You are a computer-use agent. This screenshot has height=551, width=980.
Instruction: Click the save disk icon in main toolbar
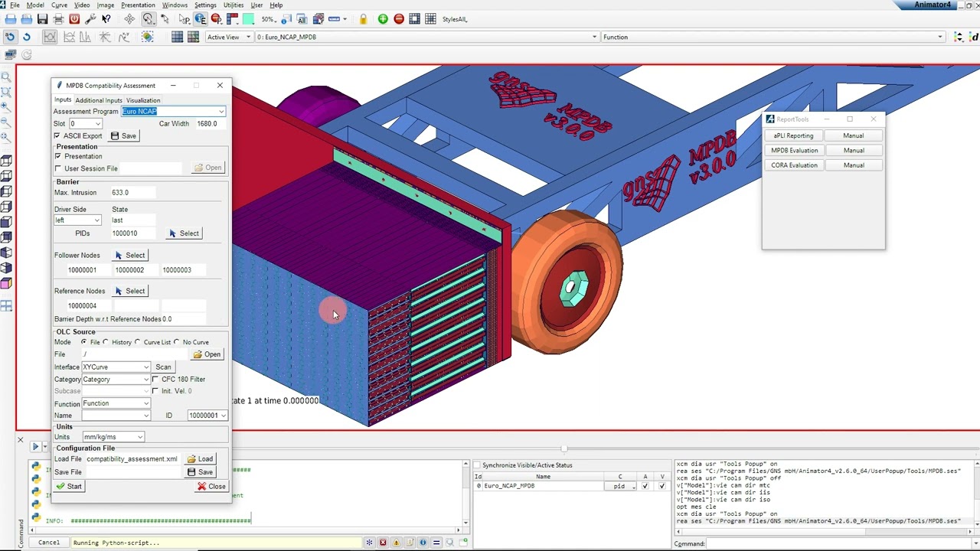pyautogui.click(x=42, y=18)
